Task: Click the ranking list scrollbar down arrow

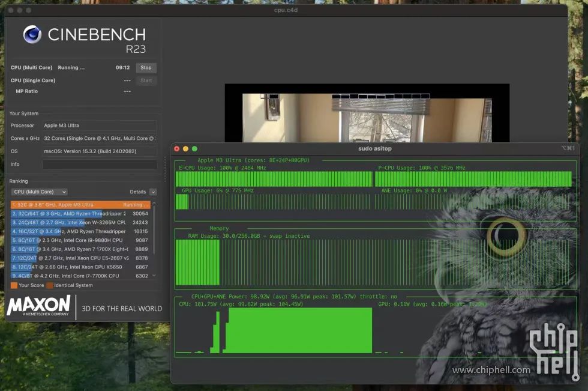Action: (154, 276)
